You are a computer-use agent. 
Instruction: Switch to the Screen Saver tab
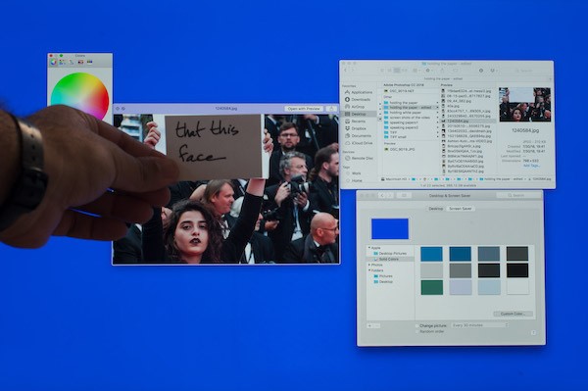click(461, 209)
